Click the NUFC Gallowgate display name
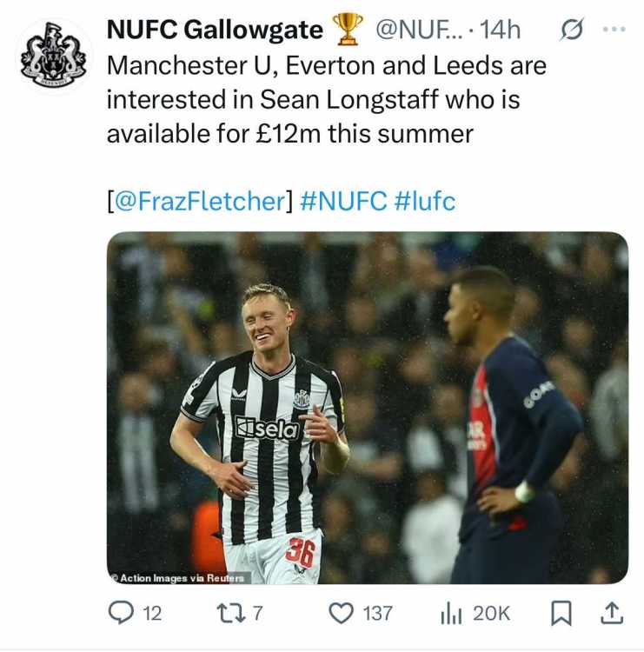This screenshot has height=652, width=644. [x=215, y=30]
